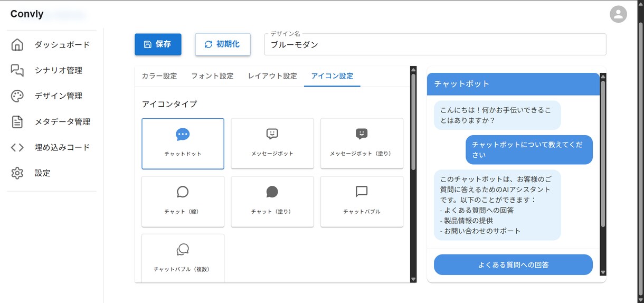
Task: Click the settings gear icon in sidebar
Action: [17, 173]
